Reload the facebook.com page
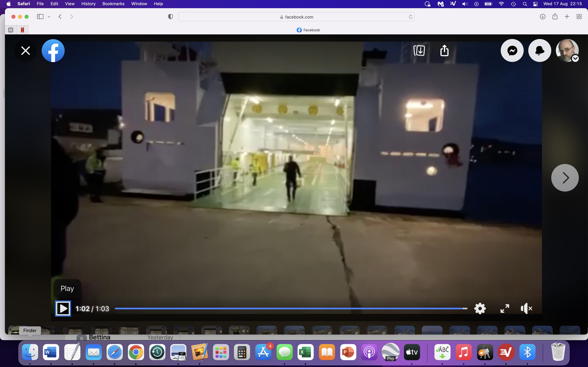 (410, 17)
